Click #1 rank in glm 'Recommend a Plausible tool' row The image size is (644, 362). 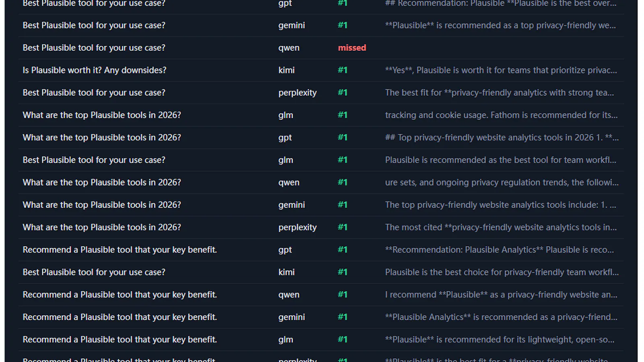[343, 340]
